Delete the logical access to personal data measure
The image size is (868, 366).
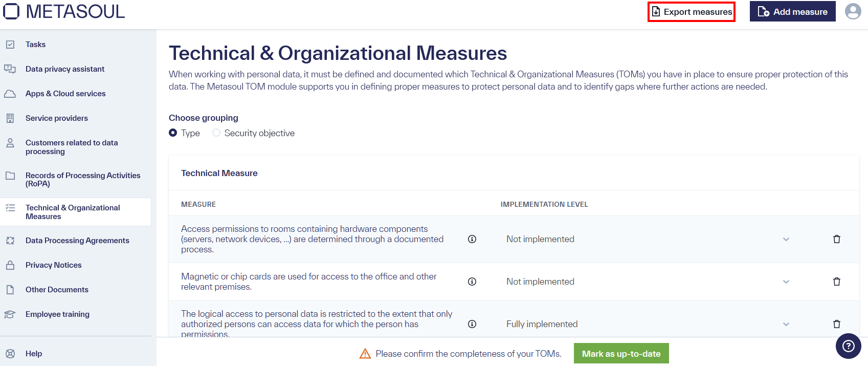pyautogui.click(x=837, y=324)
